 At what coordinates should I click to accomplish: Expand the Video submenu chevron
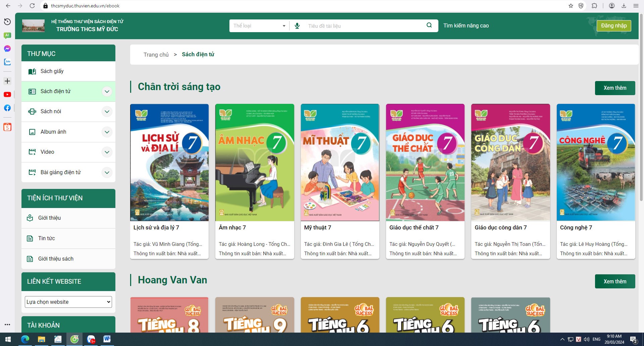click(x=107, y=152)
